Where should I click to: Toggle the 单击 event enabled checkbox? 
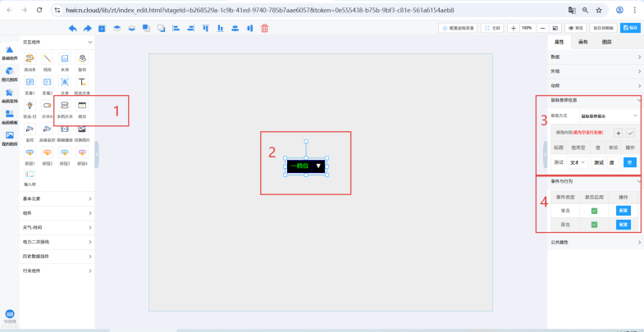coord(594,211)
